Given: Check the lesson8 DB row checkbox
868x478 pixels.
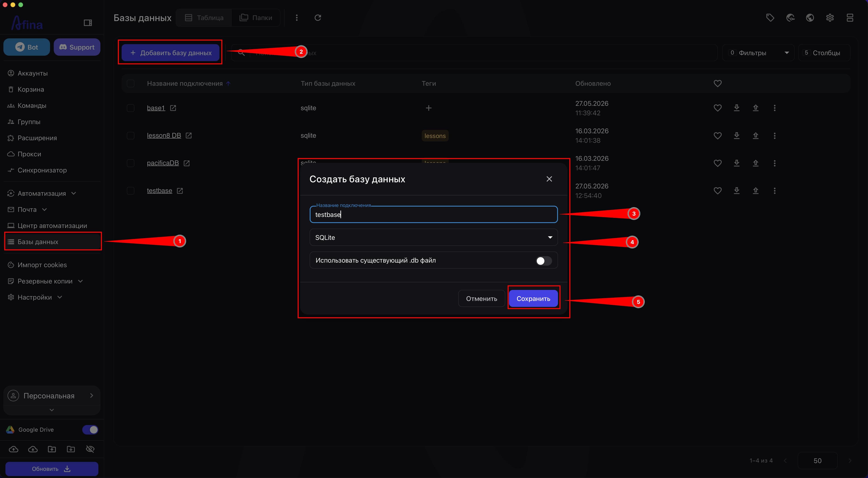Looking at the screenshot, I should (x=130, y=136).
